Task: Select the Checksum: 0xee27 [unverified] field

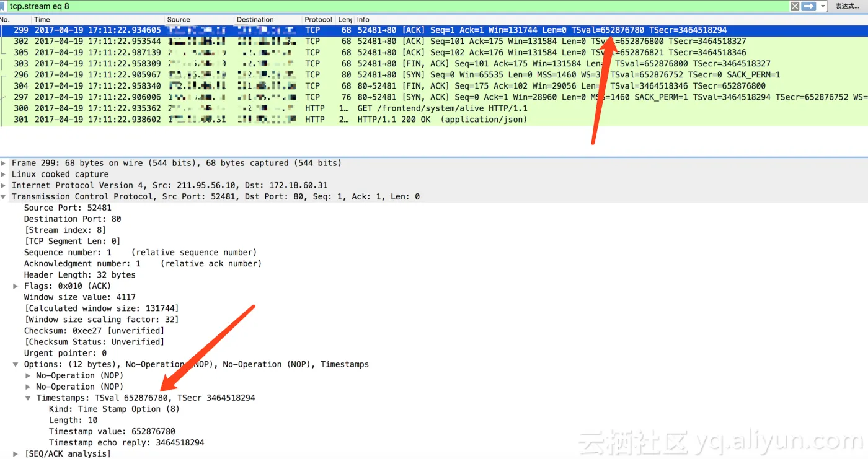Action: click(x=94, y=331)
